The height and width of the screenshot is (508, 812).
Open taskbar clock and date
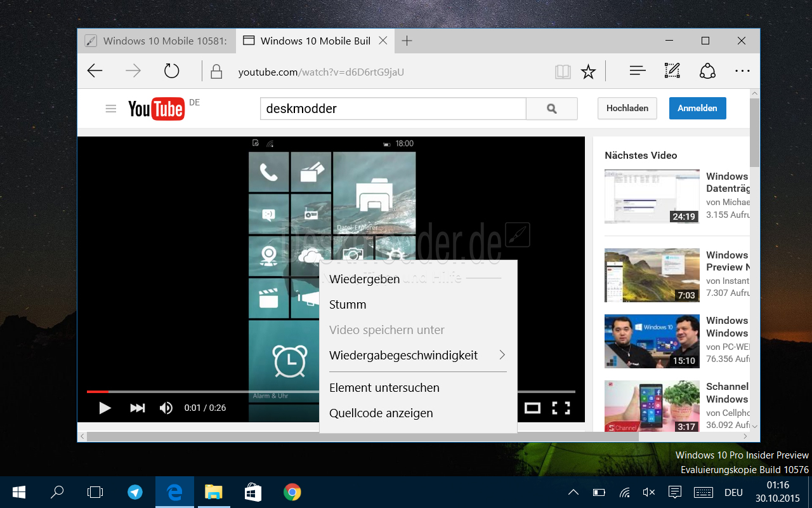(x=777, y=492)
